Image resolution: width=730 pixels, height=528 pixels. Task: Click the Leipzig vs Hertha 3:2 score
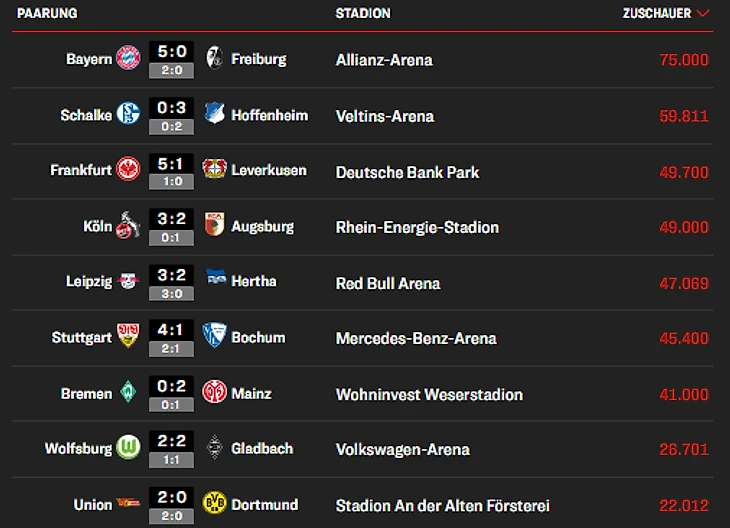coord(171,275)
